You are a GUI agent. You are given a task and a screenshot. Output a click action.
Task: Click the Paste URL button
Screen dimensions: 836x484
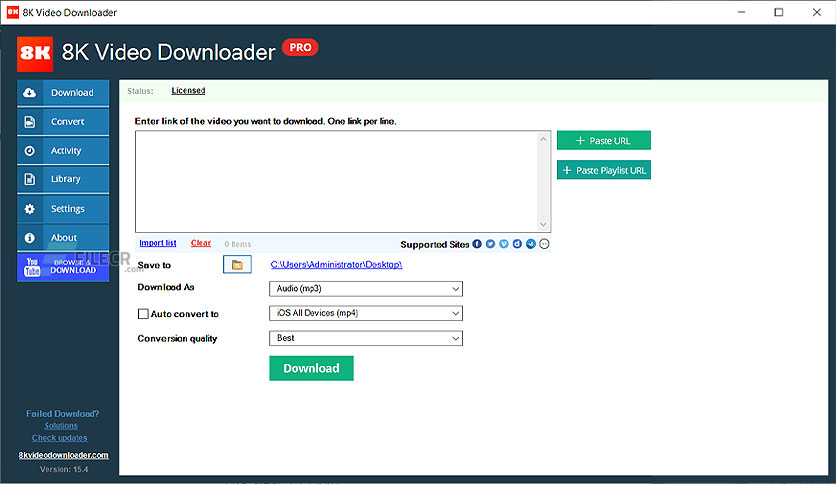pyautogui.click(x=604, y=141)
